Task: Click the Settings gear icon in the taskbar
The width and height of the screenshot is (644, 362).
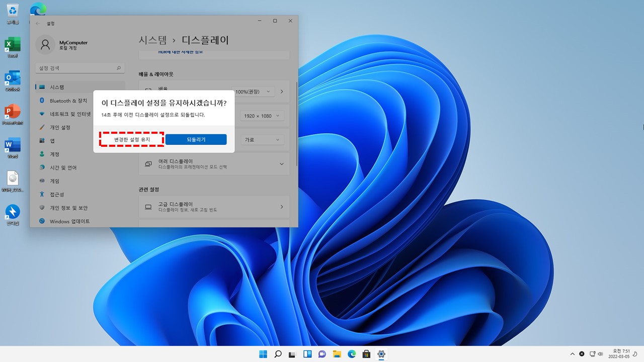Action: point(381,354)
